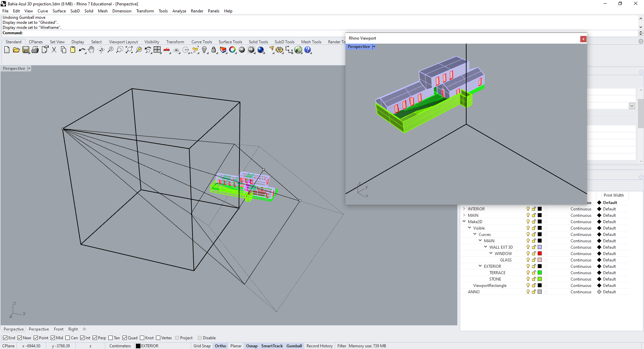The image size is (644, 349).
Task: Toggle Ortho in the status bar
Action: tap(220, 346)
